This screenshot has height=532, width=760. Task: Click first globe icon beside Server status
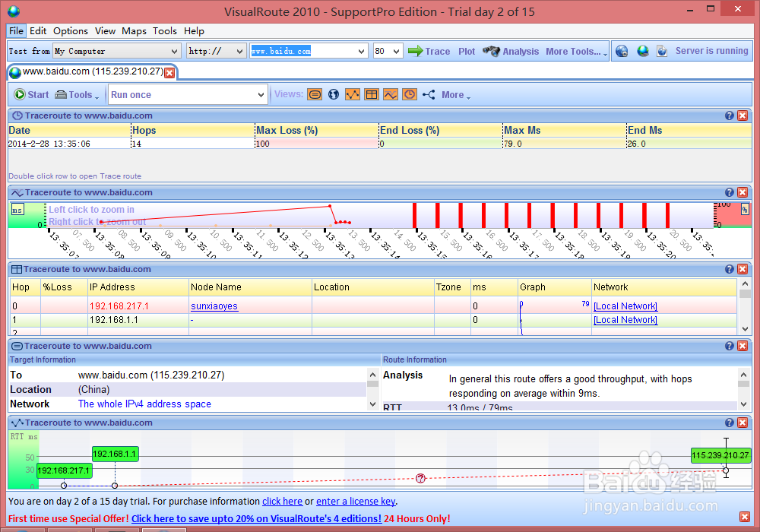tap(622, 51)
